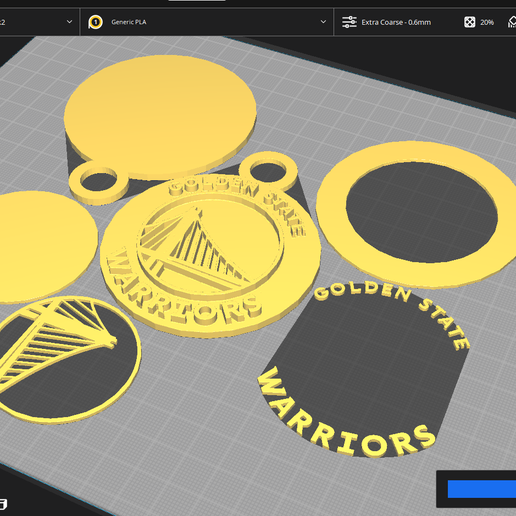Click the blue slice button
The width and height of the screenshot is (516, 516).
click(482, 489)
